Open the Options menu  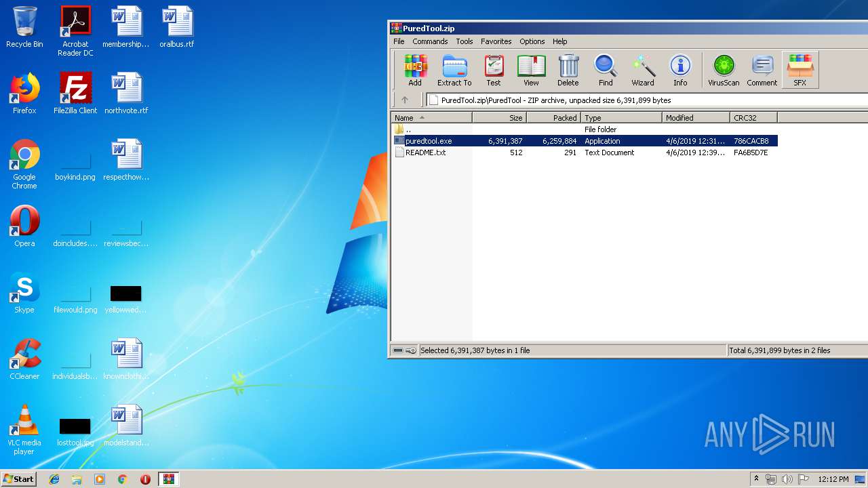(532, 41)
